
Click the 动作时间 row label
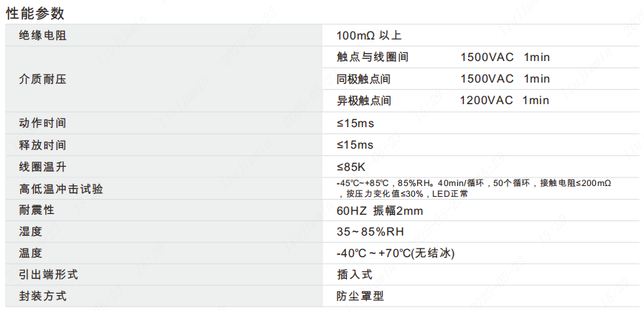42,123
